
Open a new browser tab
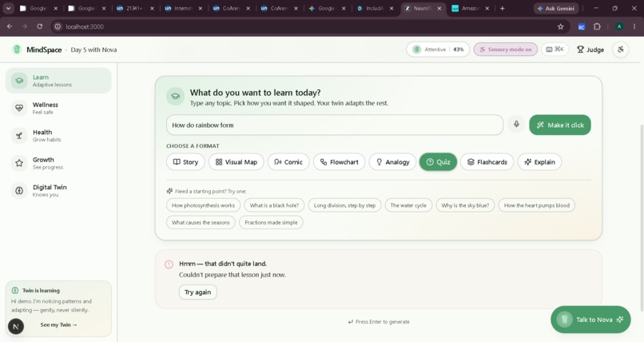click(502, 8)
